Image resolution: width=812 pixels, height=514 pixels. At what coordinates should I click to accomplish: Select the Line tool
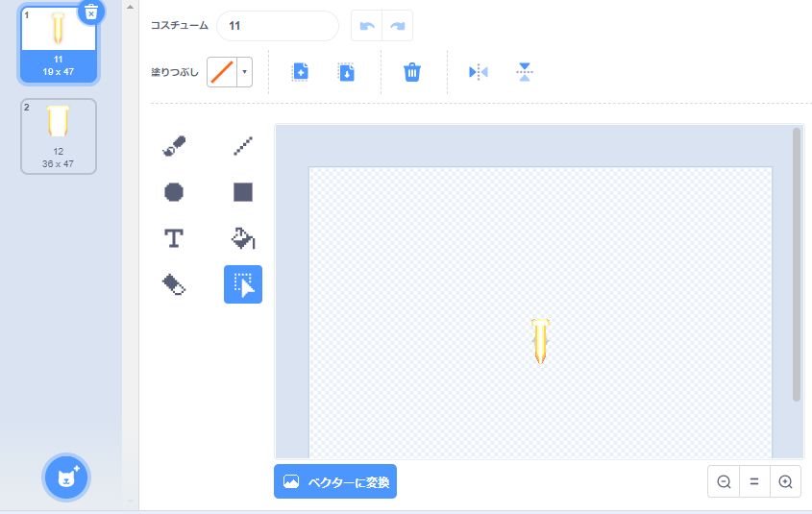243,146
